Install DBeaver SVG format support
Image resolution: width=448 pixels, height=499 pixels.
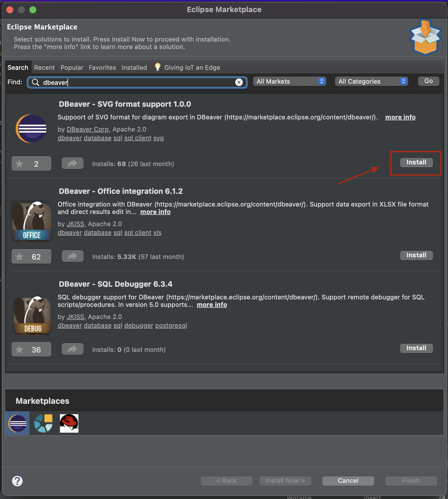click(x=416, y=162)
